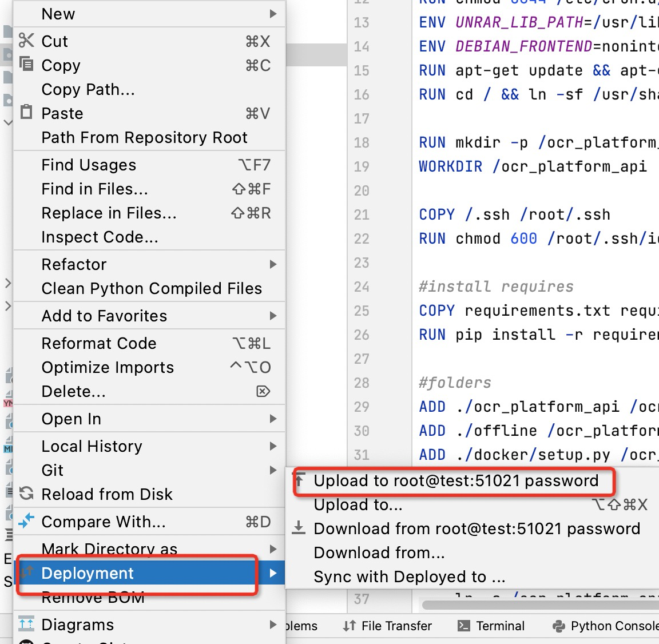This screenshot has height=644, width=659.
Task: Switch to the File Transfer tab
Action: click(387, 626)
